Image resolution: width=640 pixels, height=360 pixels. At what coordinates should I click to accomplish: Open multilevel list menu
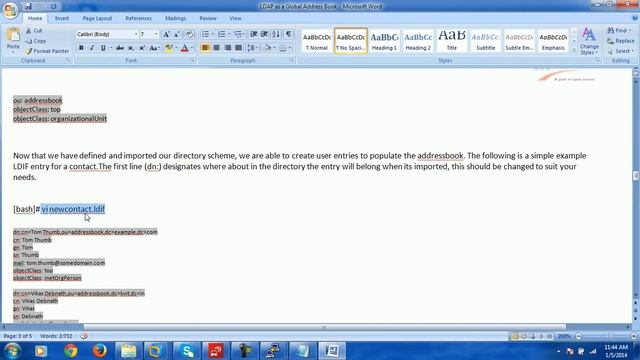(x=238, y=34)
